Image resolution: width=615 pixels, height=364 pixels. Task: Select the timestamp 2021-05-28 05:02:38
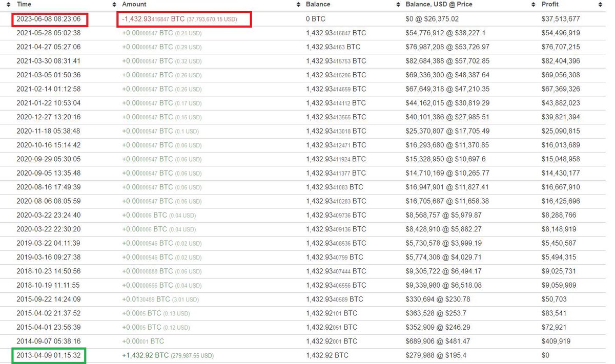coord(49,33)
